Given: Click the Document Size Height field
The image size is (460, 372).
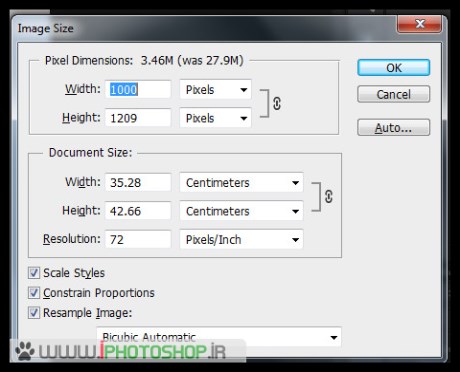Looking at the screenshot, I should (x=138, y=211).
